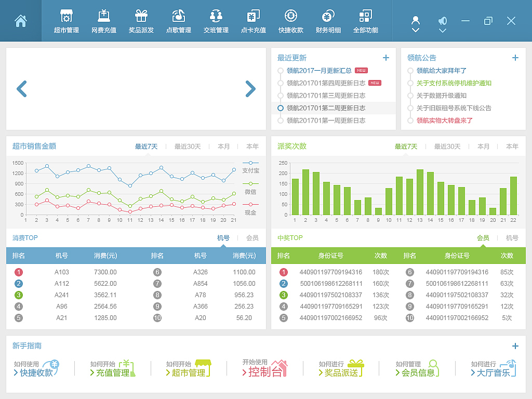532x399 pixels.
Task: Open 点卡充值 toolbar icon
Action: point(253,21)
